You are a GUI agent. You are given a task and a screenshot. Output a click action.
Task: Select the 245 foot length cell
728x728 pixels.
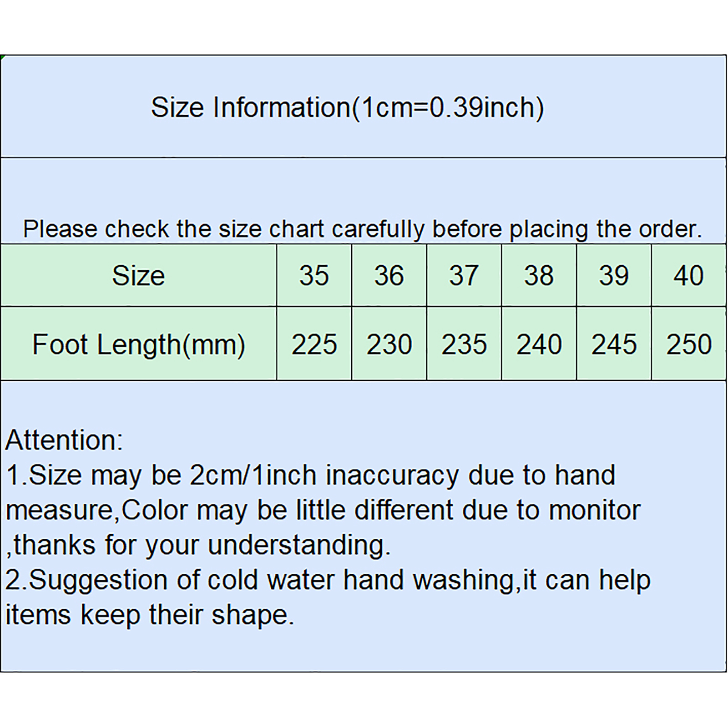(x=614, y=344)
